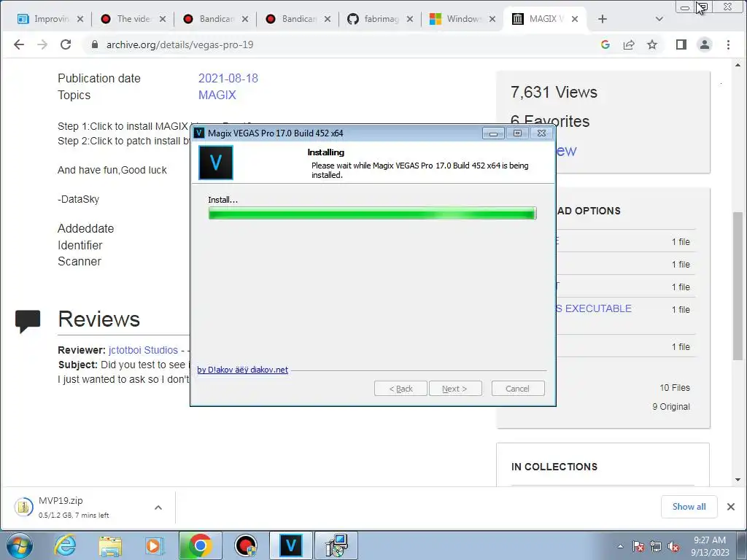Click the by D!akov diakov.net installer link
Screen dimensions: 747x560
click(242, 370)
